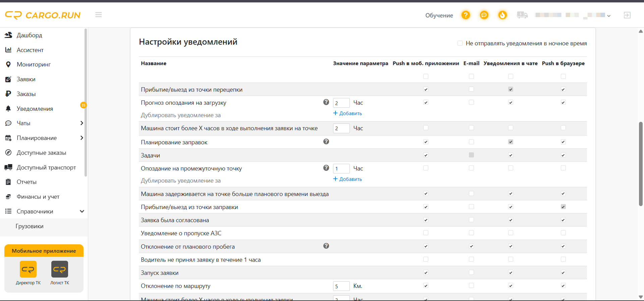Click the logout icon at the top right
644x301 pixels.
627,15
